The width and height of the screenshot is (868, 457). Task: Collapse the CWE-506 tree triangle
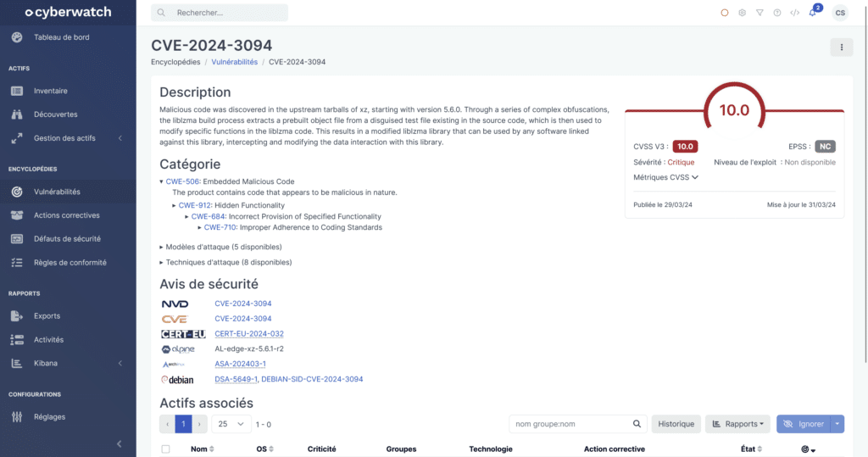pos(161,181)
